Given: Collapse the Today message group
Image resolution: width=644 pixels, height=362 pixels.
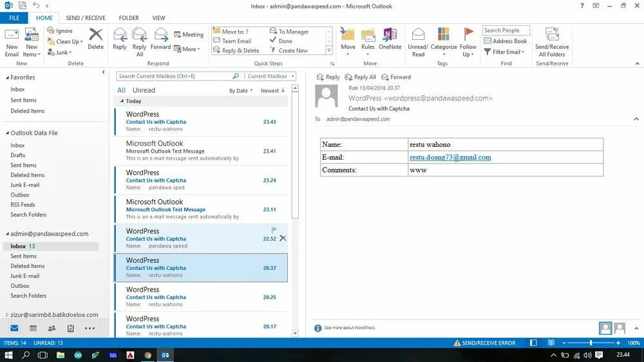Looking at the screenshot, I should pos(122,100).
